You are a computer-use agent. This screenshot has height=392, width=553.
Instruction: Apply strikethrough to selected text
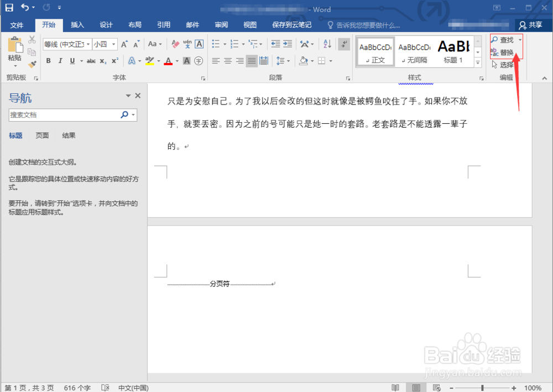pyautogui.click(x=91, y=60)
